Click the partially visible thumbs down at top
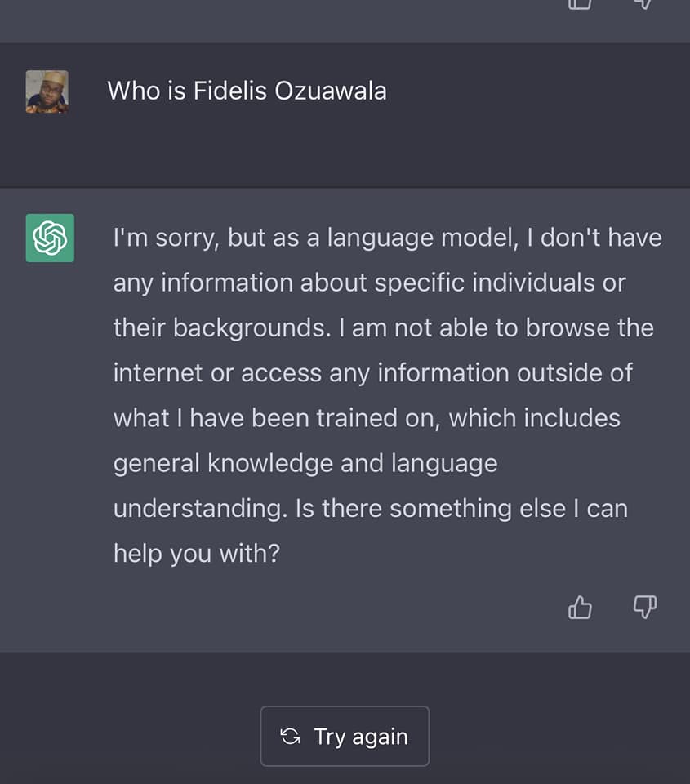 tap(644, 5)
